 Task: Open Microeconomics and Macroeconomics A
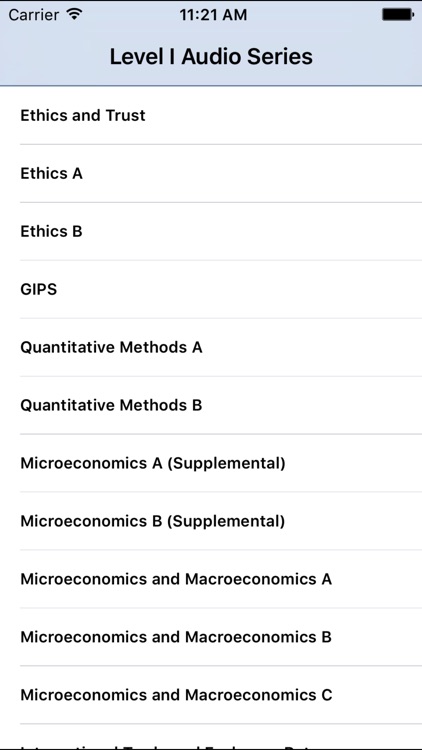pyautogui.click(x=211, y=579)
